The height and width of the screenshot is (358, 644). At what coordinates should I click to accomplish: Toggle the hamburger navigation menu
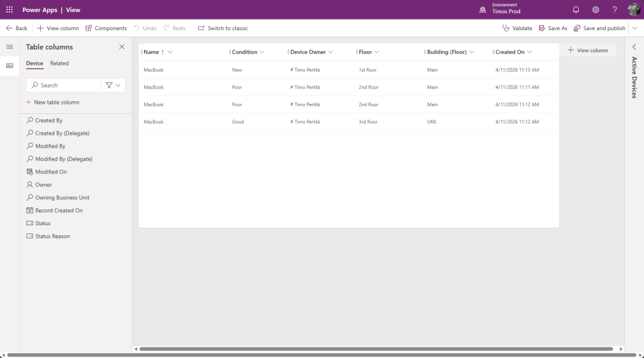click(9, 47)
